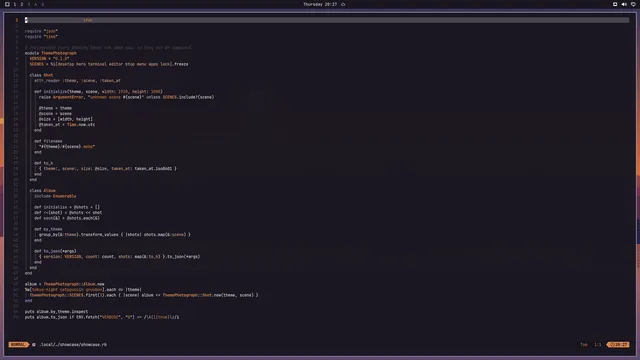Click the rightmost system tray icon

(x=633, y=4)
